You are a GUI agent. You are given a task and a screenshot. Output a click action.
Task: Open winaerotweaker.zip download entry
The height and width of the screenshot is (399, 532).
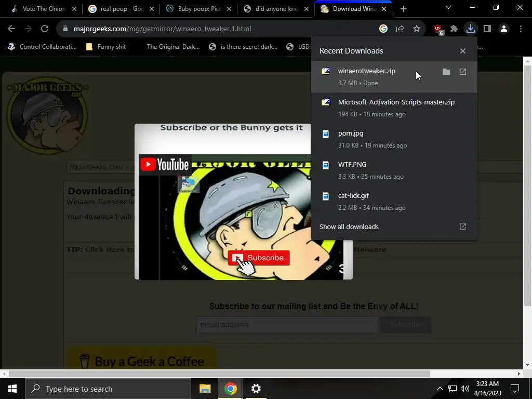click(x=394, y=77)
